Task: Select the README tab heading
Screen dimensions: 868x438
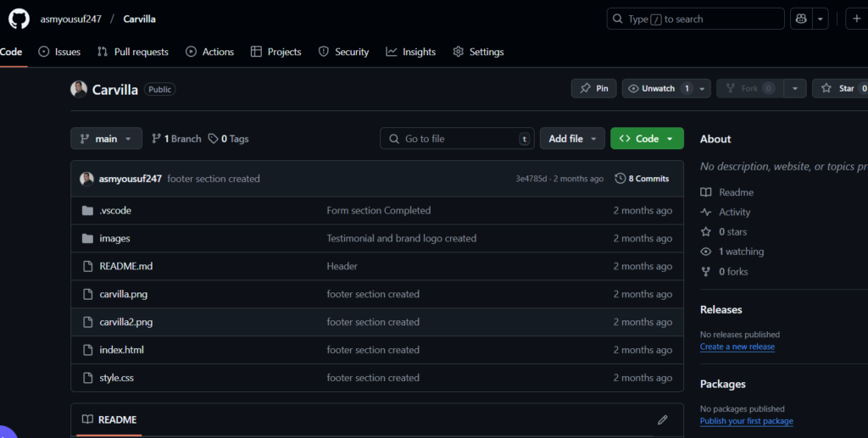Action: point(109,419)
